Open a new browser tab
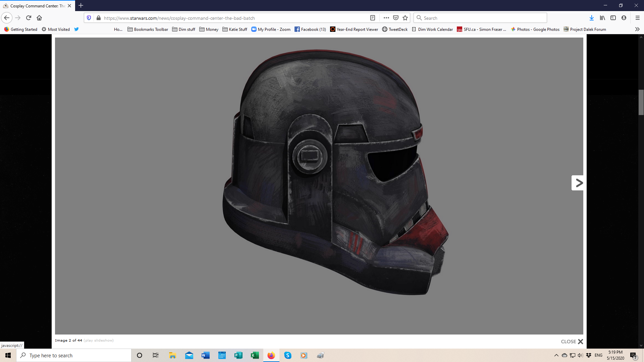Viewport: 644px width, 362px height. pos(81,6)
